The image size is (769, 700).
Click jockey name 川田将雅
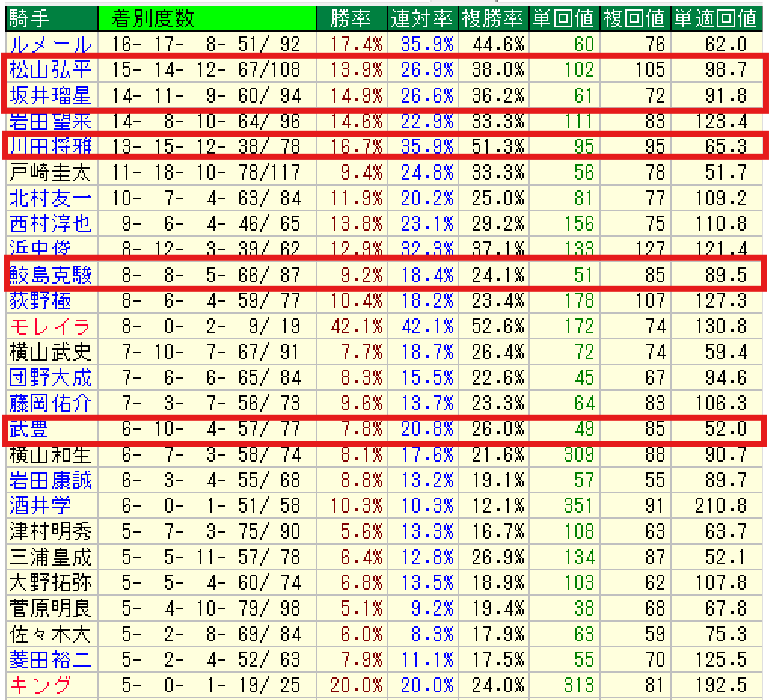(x=51, y=146)
